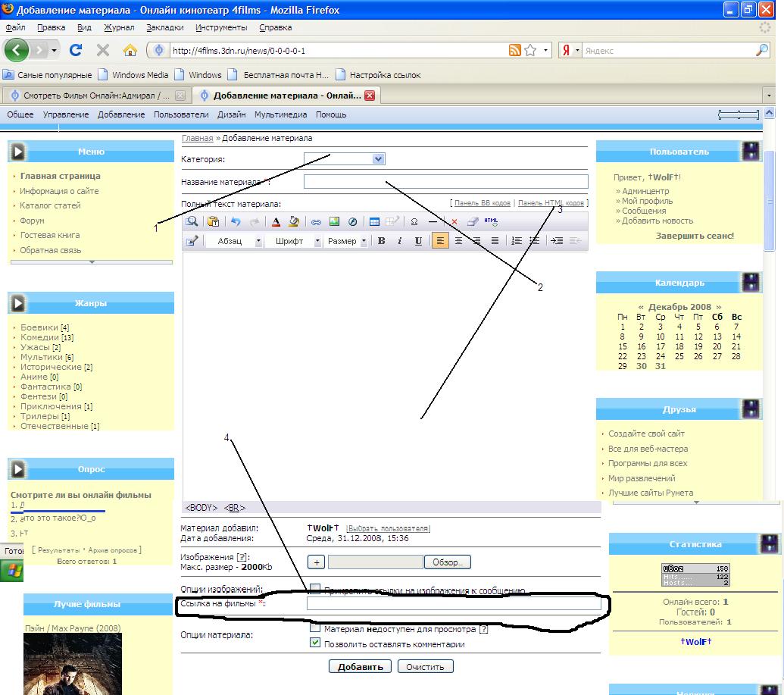
Task: Check Материал недоступен для просмотра
Action: click(315, 629)
